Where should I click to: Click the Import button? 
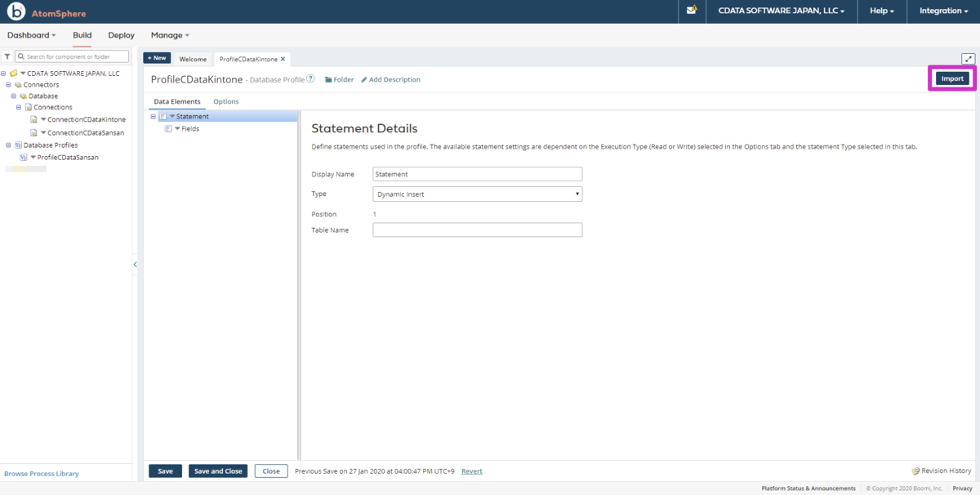coord(952,78)
